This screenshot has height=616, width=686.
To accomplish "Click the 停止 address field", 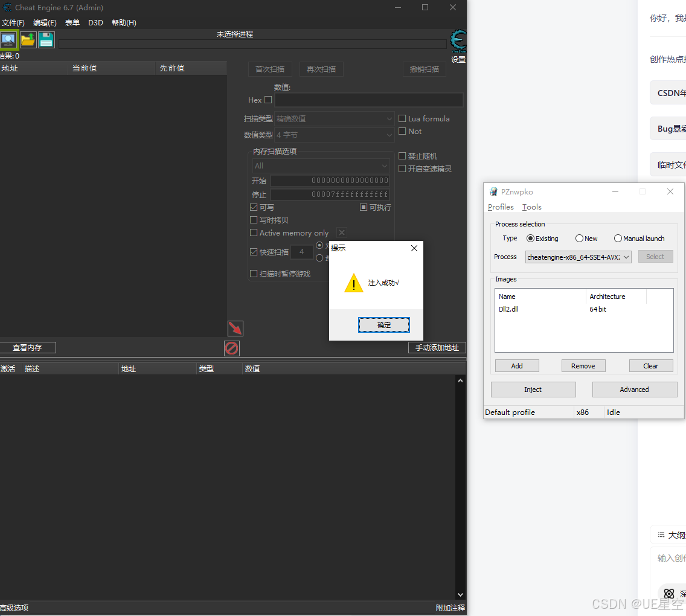I will [330, 194].
